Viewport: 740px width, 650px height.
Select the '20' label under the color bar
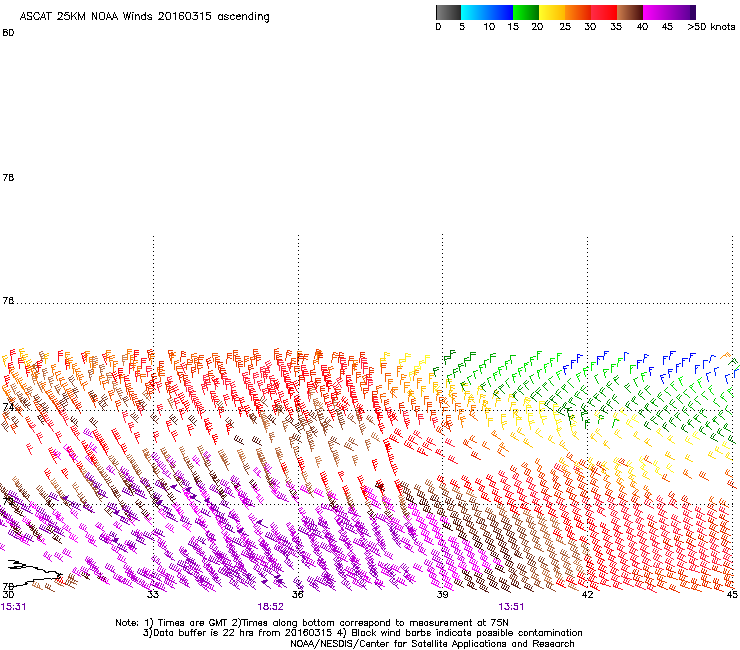537,27
